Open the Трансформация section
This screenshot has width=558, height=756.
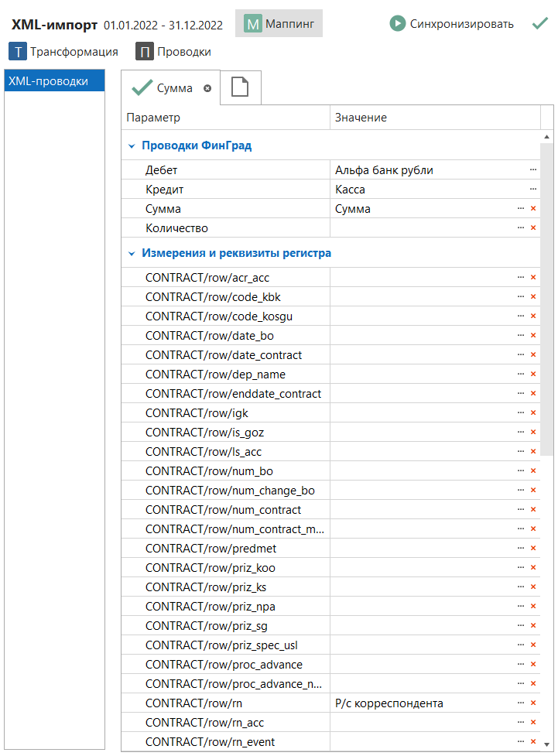coord(64,52)
